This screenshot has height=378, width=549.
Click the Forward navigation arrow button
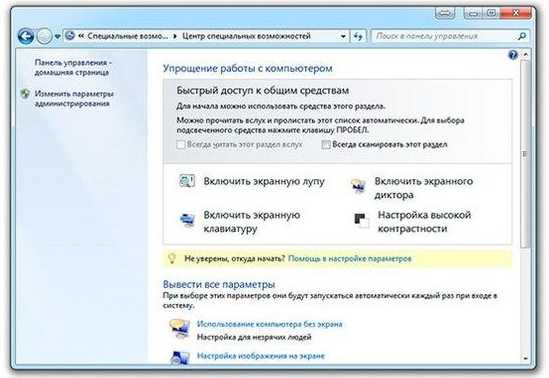pyautogui.click(x=44, y=36)
